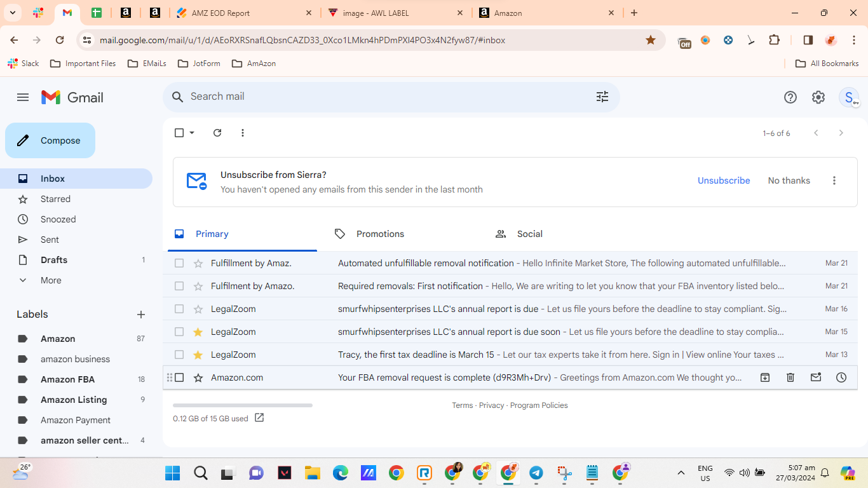The width and height of the screenshot is (868, 488).
Task: Select the Required removals email checkbox
Action: tap(179, 286)
